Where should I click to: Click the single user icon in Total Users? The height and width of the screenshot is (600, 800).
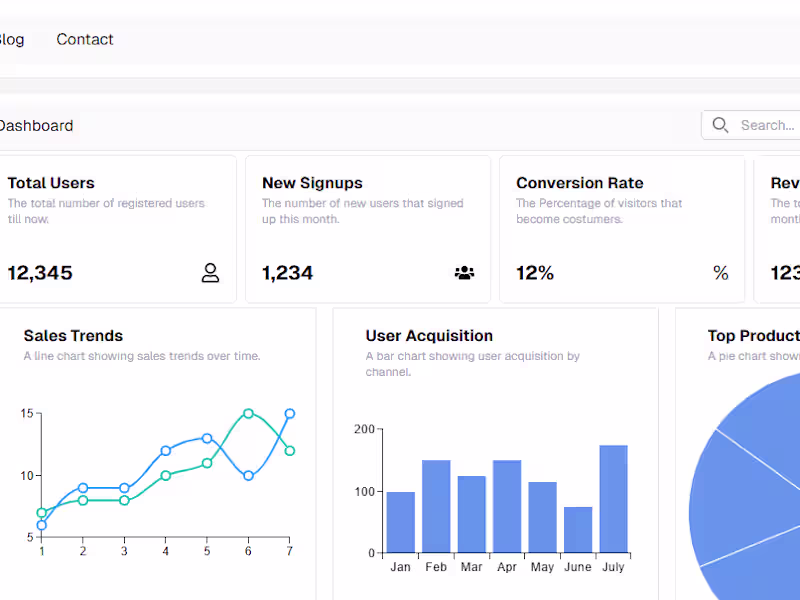click(210, 273)
